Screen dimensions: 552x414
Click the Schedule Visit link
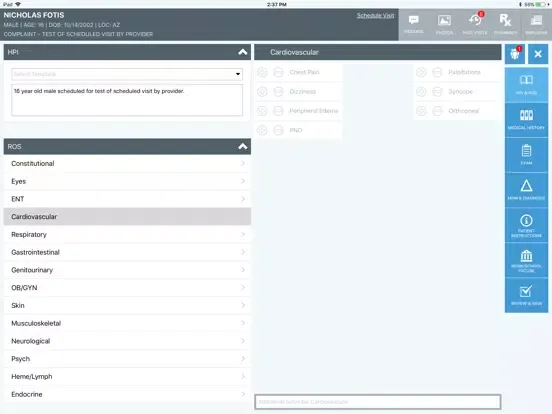(375, 15)
